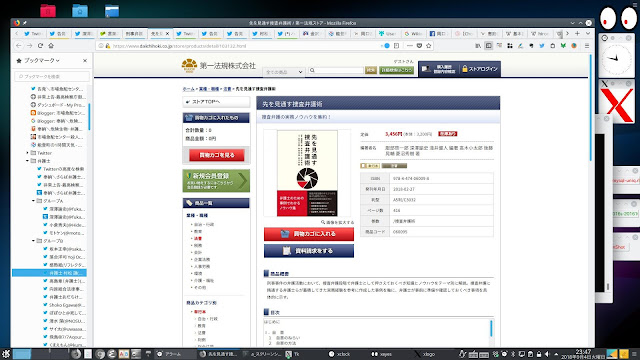
Task: Toggle the sidebars toolbar icon
Action: click(x=489, y=46)
